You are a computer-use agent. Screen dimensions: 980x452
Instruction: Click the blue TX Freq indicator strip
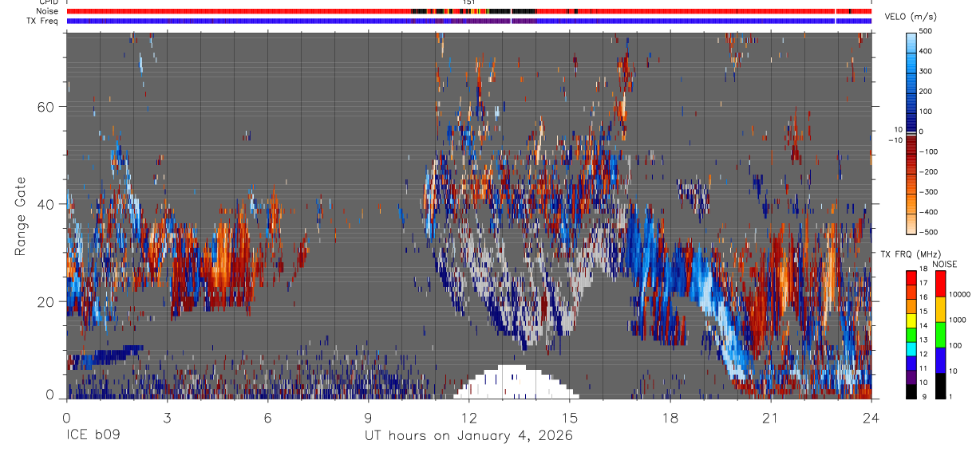click(x=468, y=21)
